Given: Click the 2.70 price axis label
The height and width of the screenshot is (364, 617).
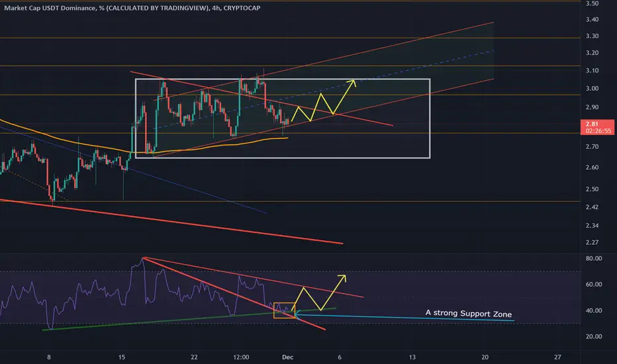Looking at the screenshot, I should tap(593, 146).
